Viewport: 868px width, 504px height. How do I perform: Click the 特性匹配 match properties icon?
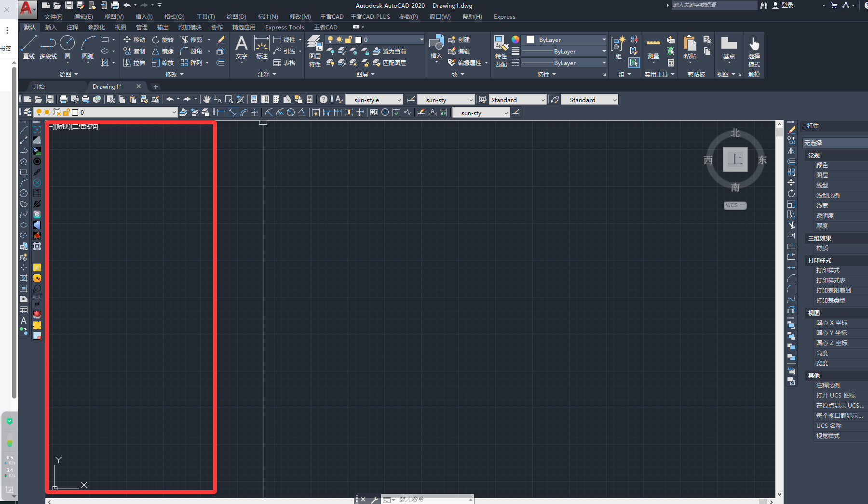[501, 51]
